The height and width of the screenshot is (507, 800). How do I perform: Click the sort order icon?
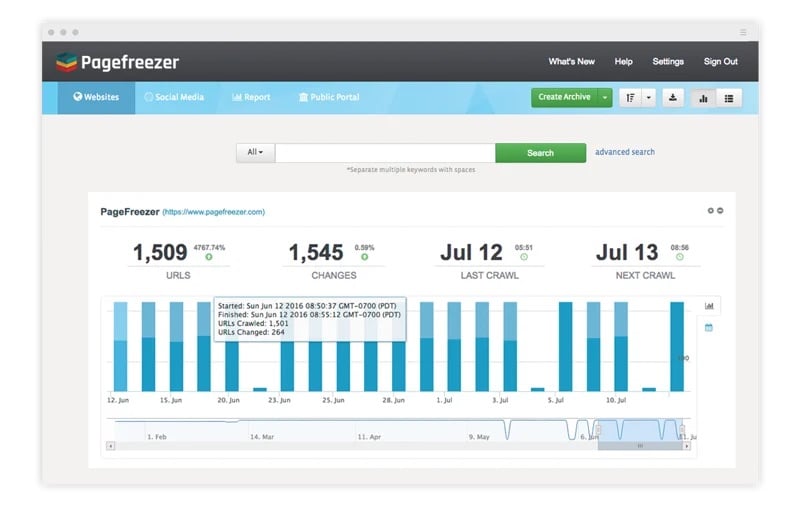coord(631,98)
